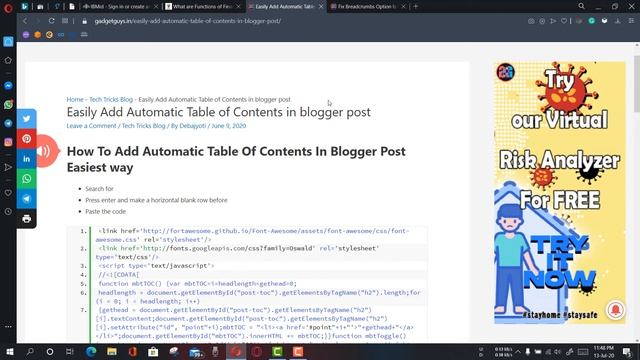Viewport: 640px width, 360px height.
Task: Open File Explorer from taskbar
Action: click(112, 351)
